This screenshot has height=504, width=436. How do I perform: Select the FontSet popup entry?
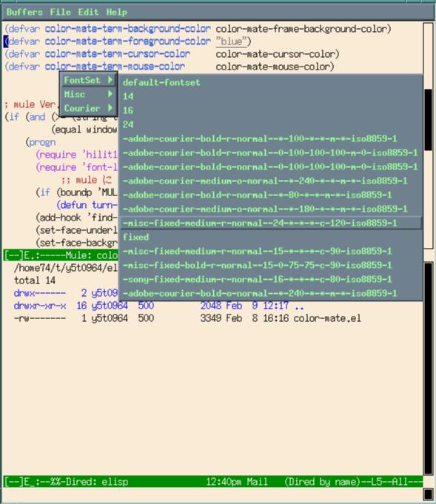pyautogui.click(x=88, y=80)
